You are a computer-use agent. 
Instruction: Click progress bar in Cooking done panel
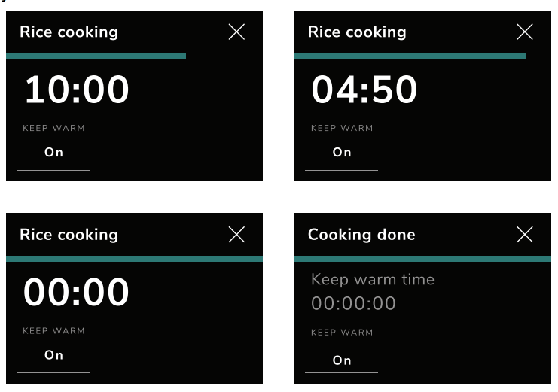tap(422, 258)
